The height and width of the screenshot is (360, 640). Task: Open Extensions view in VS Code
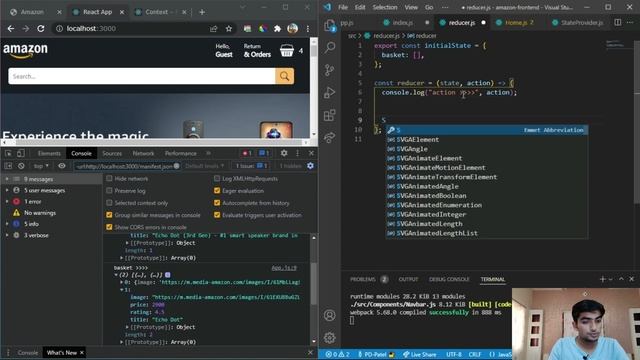(x=330, y=115)
